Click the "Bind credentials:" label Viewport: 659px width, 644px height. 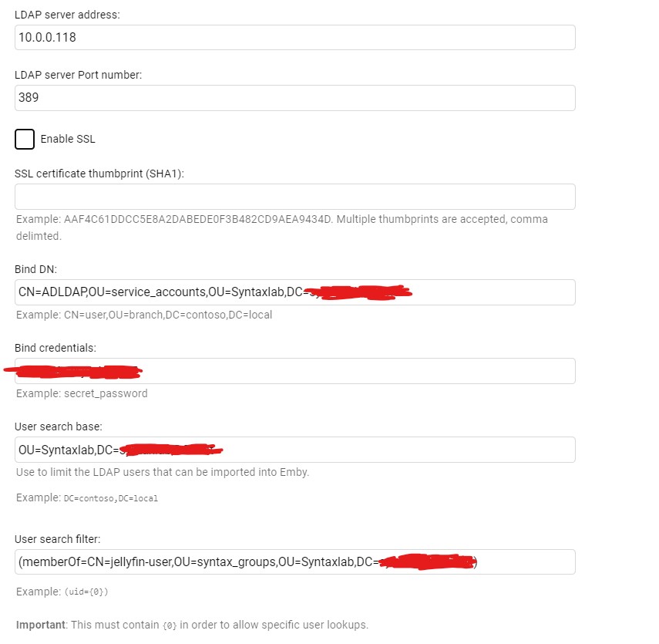coord(55,348)
